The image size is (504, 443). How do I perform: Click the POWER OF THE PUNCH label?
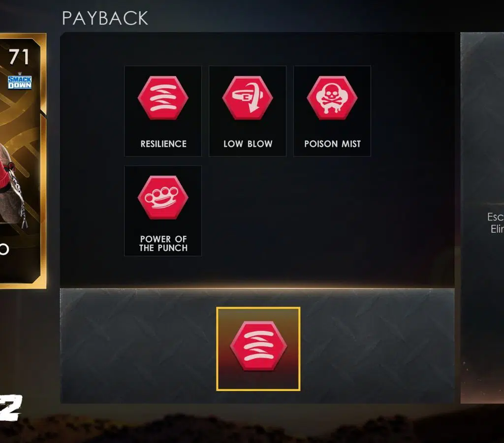(x=163, y=243)
